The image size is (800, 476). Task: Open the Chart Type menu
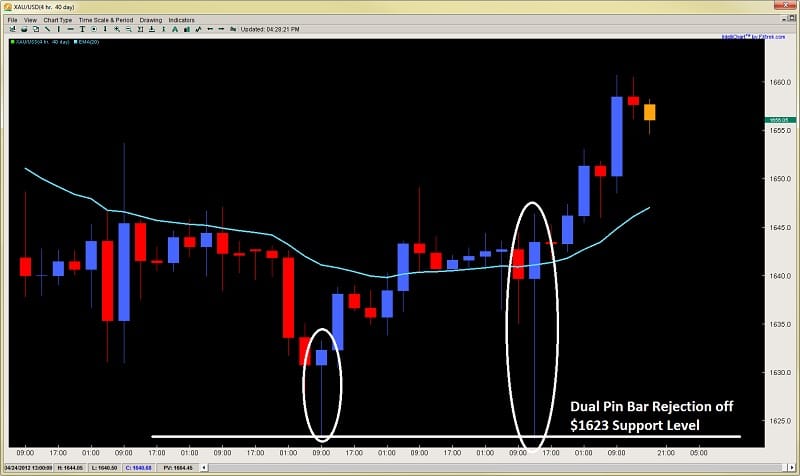pyautogui.click(x=58, y=20)
